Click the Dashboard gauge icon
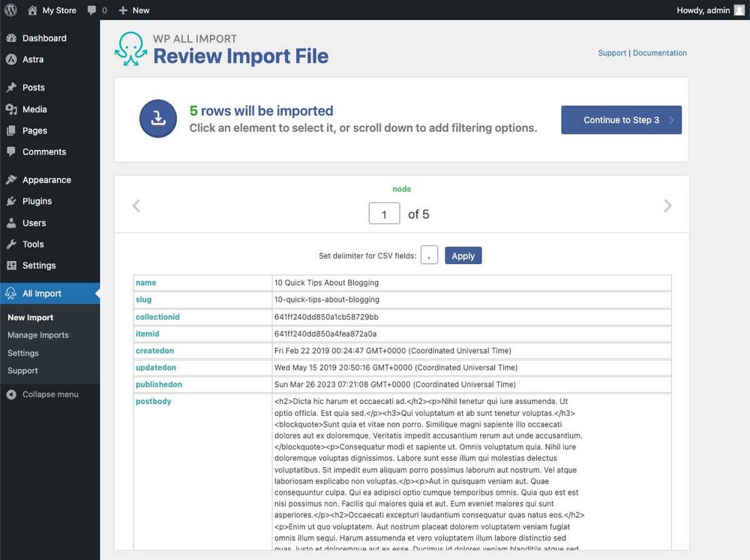Viewport: 750px width, 560px height. click(x=11, y=37)
